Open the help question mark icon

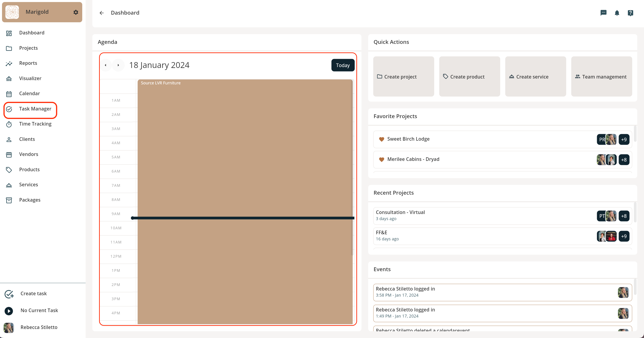(630, 13)
